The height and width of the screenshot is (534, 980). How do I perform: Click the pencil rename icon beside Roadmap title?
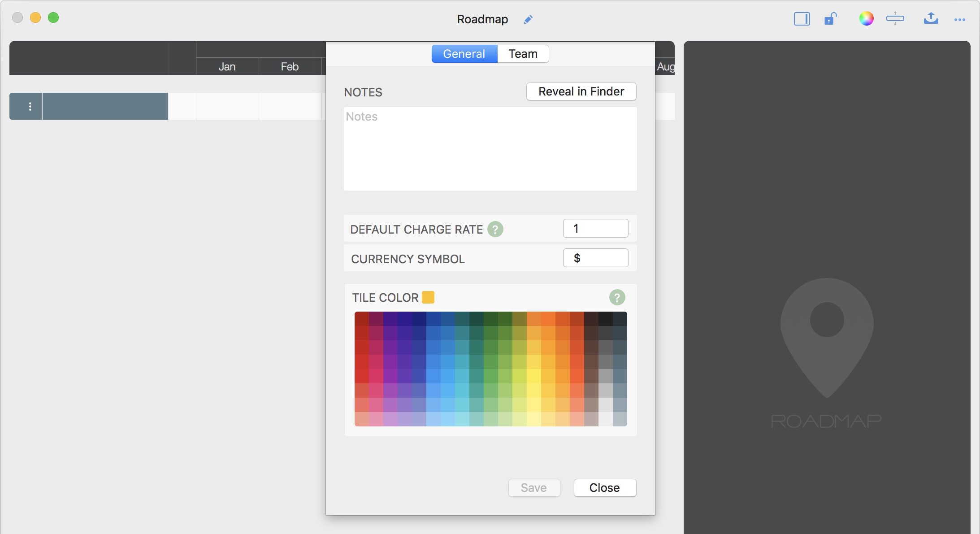tap(528, 19)
